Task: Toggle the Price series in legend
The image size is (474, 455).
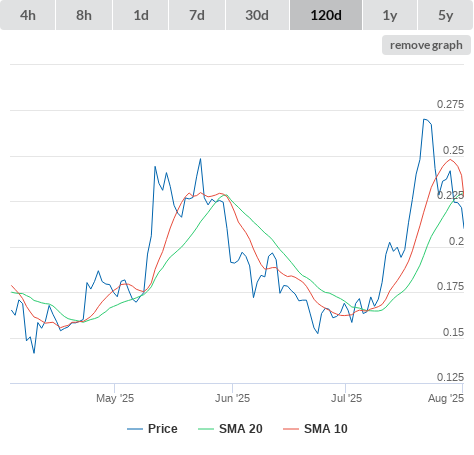Action: pos(163,429)
